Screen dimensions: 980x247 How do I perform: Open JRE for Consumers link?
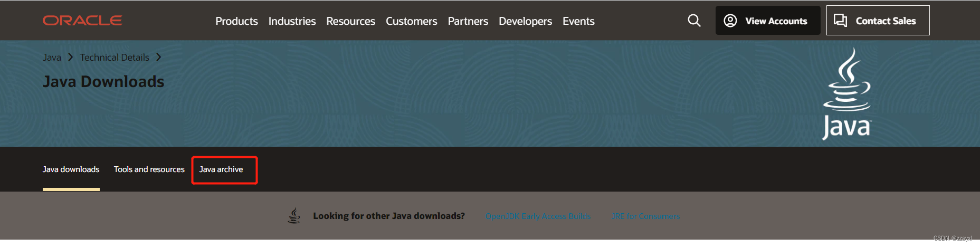click(x=645, y=216)
